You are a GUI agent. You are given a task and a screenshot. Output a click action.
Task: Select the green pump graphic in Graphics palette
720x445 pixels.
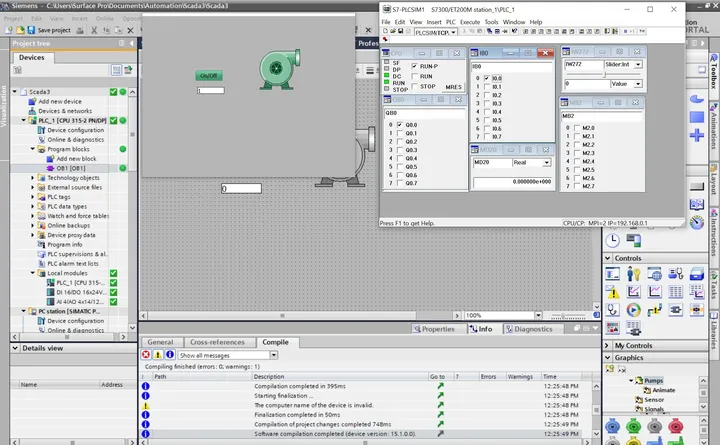(x=633, y=426)
